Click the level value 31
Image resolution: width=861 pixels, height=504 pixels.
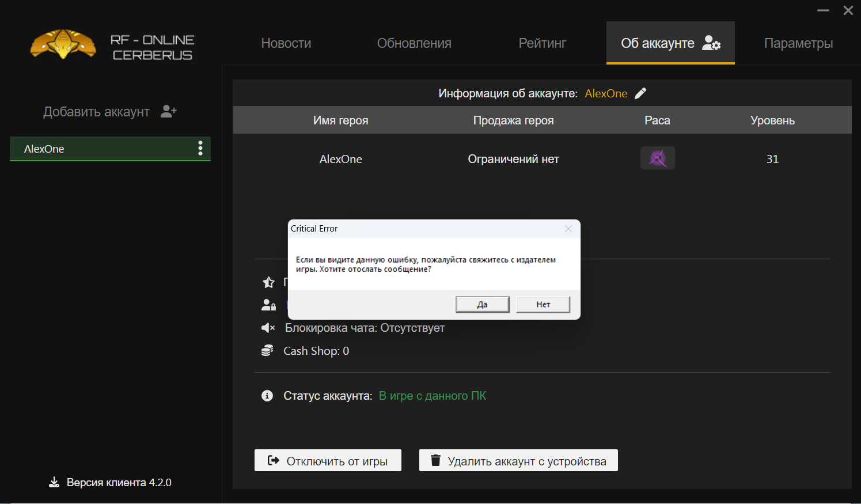772,159
